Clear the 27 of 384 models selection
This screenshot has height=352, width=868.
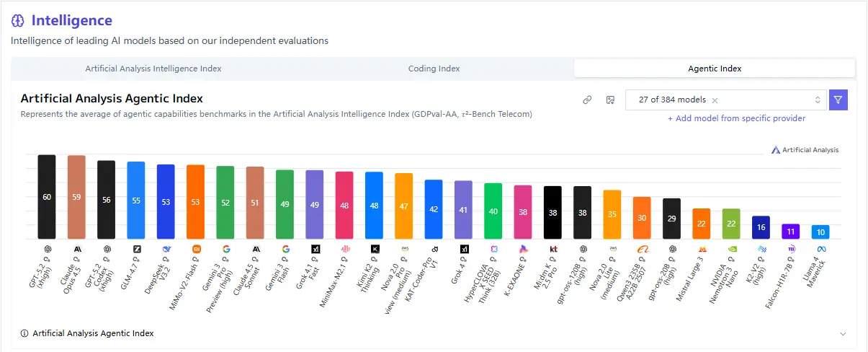[x=715, y=100]
